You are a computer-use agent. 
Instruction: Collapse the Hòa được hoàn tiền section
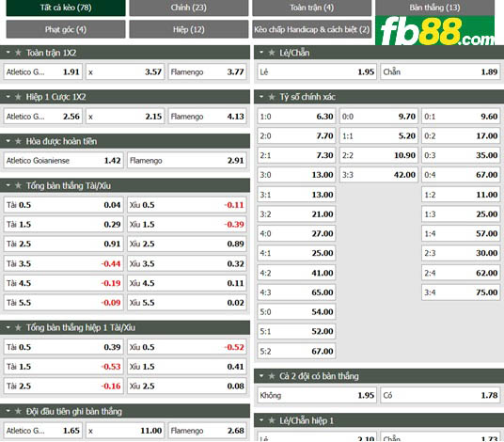coord(8,141)
